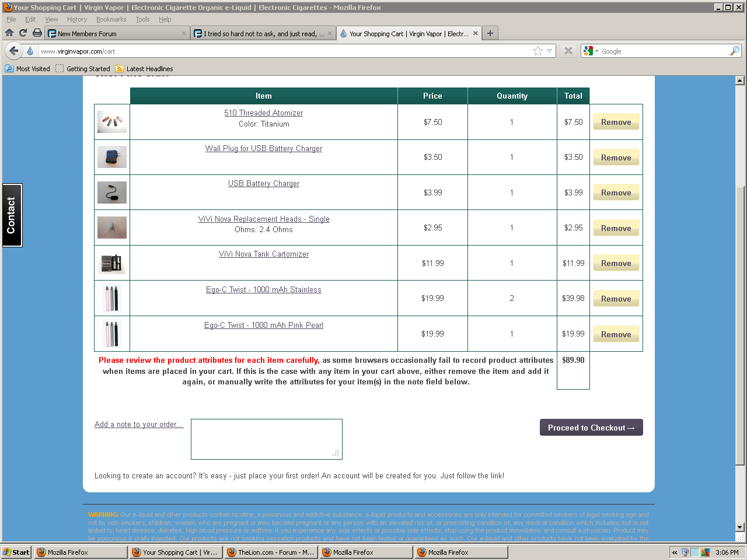
Task: Switch to New Members Forum tab
Action: tap(117, 33)
